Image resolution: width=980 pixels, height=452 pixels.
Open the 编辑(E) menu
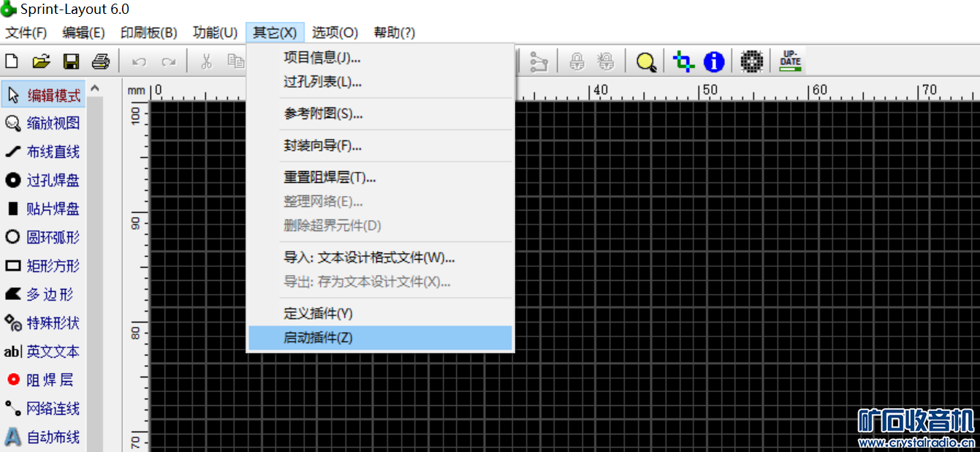[84, 32]
